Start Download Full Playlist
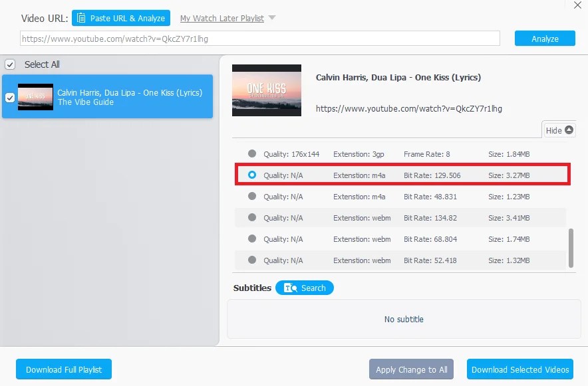 63,369
